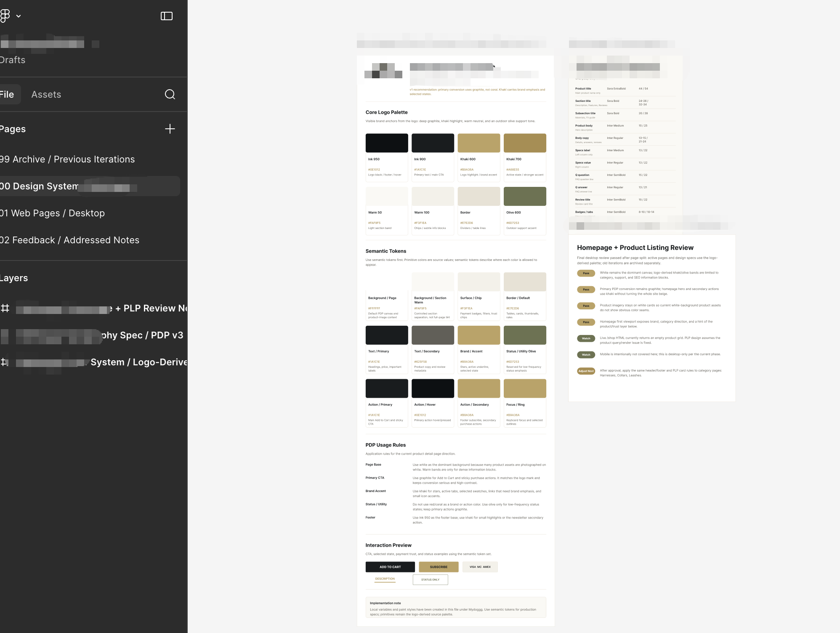Expand the Figma menu chevron
This screenshot has width=840, height=633.
coord(19,16)
